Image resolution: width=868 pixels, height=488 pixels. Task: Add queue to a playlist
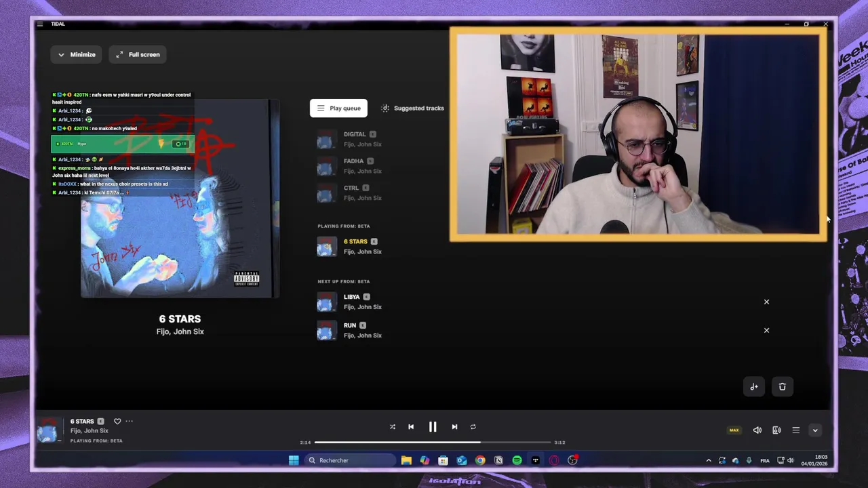(x=754, y=386)
